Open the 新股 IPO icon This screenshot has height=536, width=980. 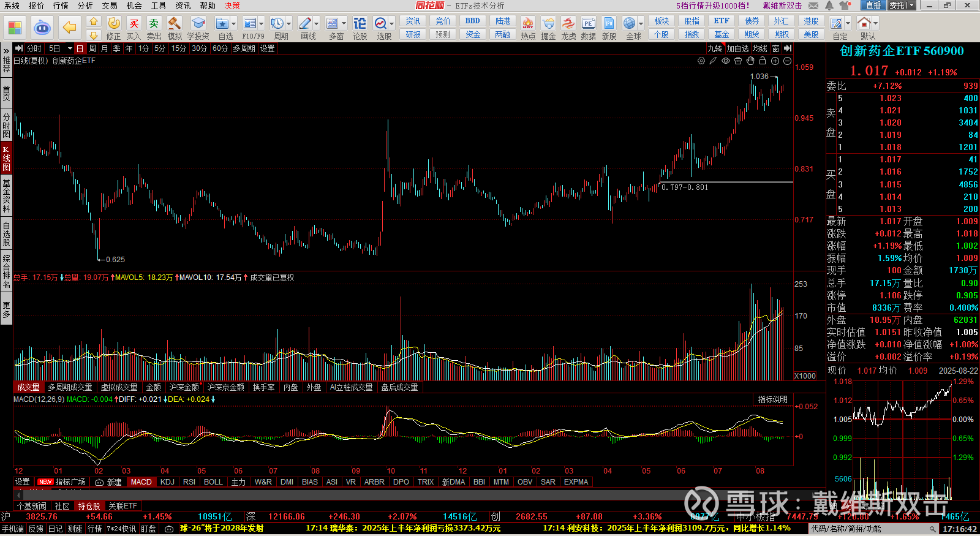coord(609,23)
